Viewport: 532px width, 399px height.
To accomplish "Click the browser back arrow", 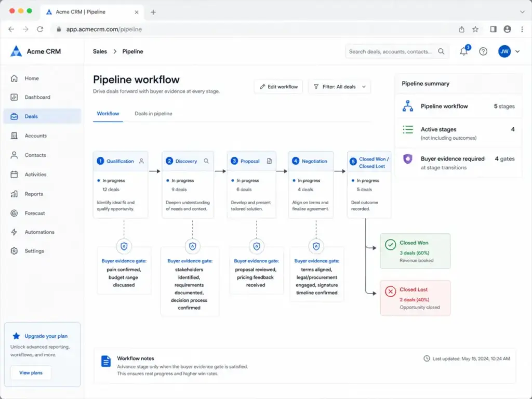I will click(x=11, y=29).
